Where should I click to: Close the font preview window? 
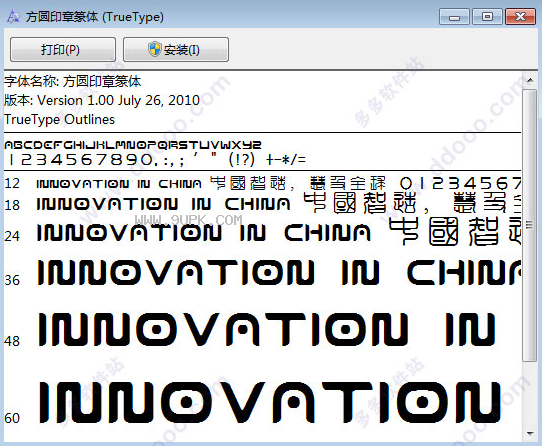(520, 17)
